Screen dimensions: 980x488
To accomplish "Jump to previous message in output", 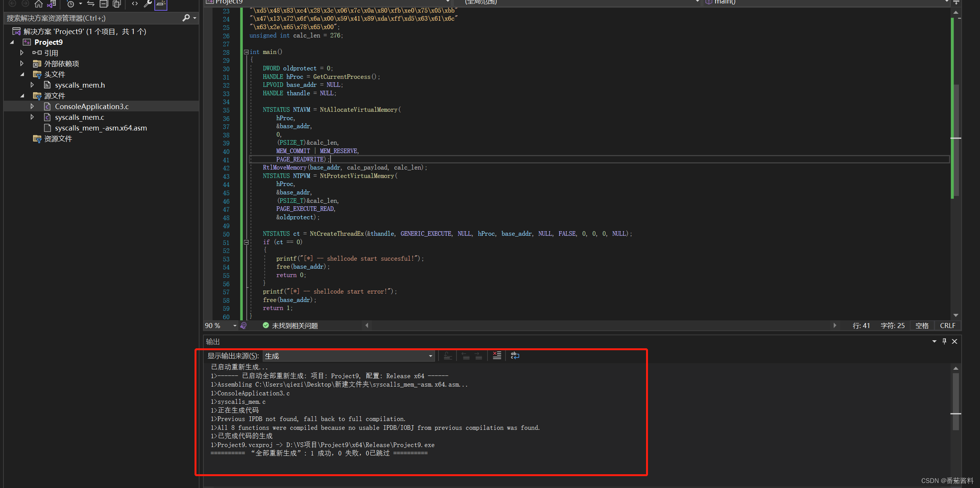I will click(466, 356).
